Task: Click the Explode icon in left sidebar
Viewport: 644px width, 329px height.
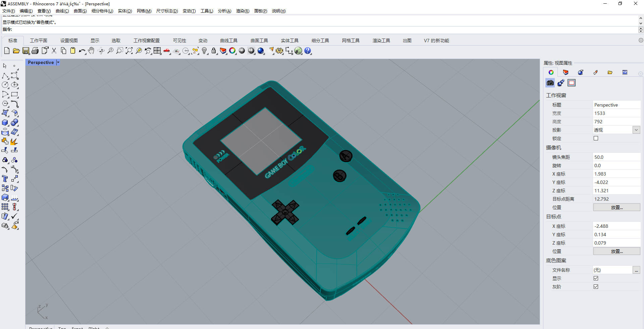Action: pos(14,141)
